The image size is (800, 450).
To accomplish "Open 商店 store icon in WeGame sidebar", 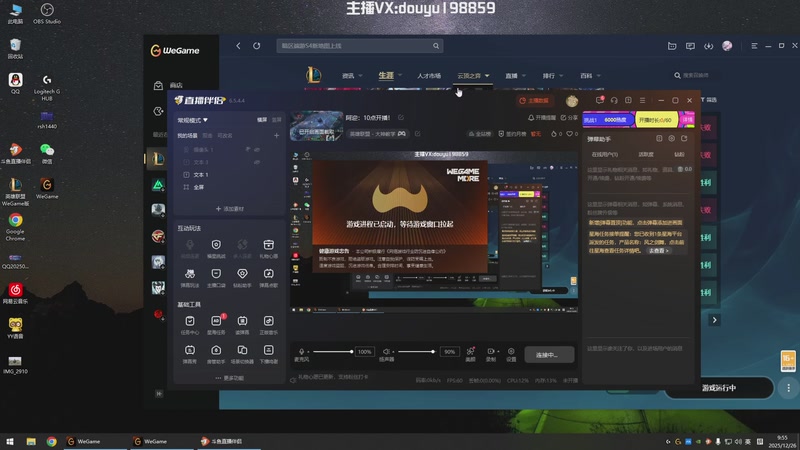I will [158, 86].
